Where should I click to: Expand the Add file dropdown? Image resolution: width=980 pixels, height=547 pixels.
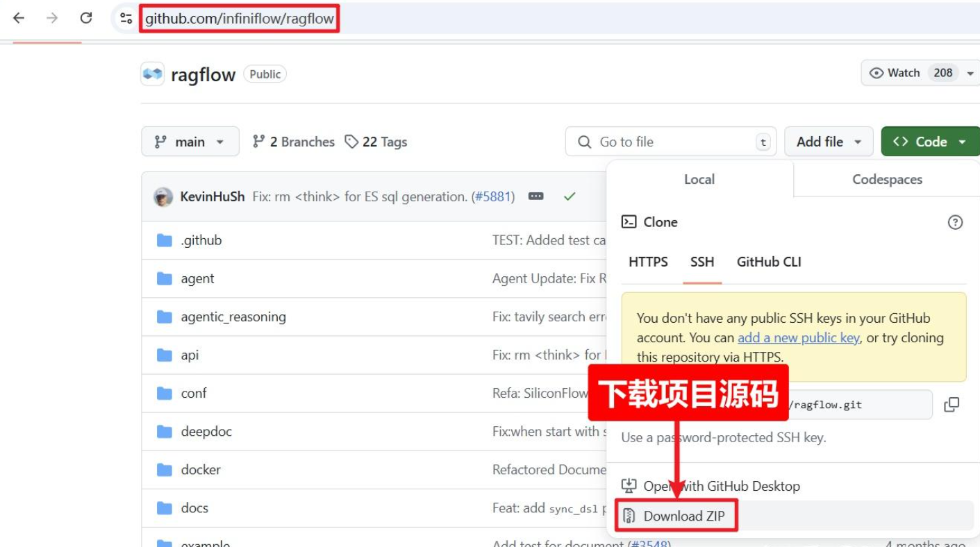coord(829,142)
